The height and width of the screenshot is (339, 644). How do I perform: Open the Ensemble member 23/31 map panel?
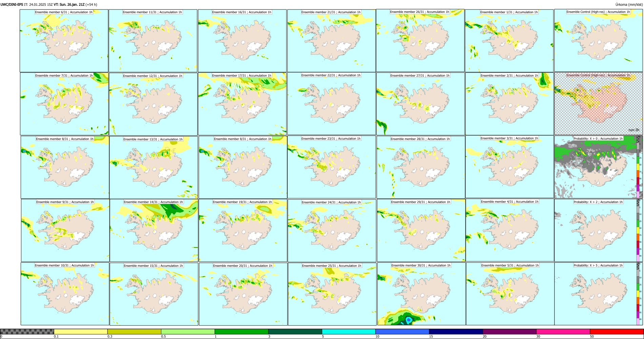pyautogui.click(x=331, y=167)
